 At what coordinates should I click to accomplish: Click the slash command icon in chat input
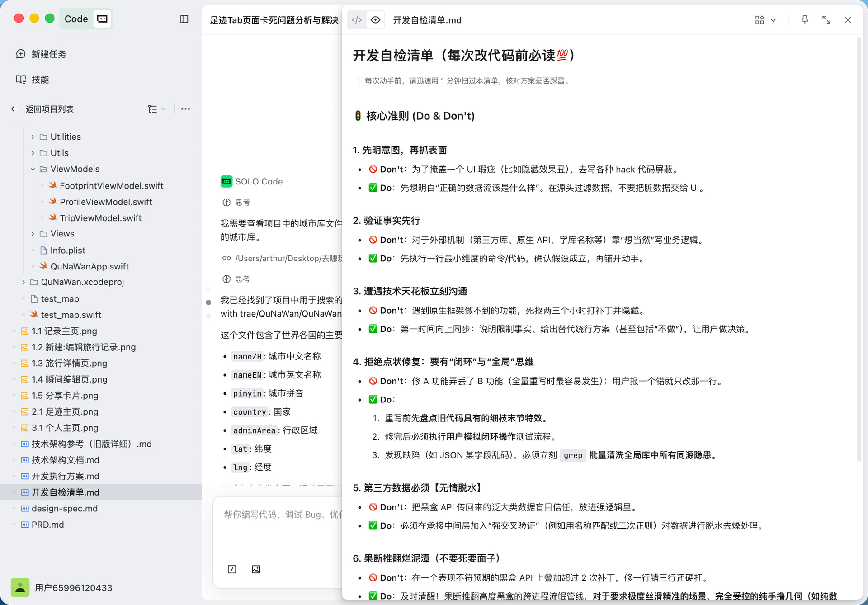point(232,569)
